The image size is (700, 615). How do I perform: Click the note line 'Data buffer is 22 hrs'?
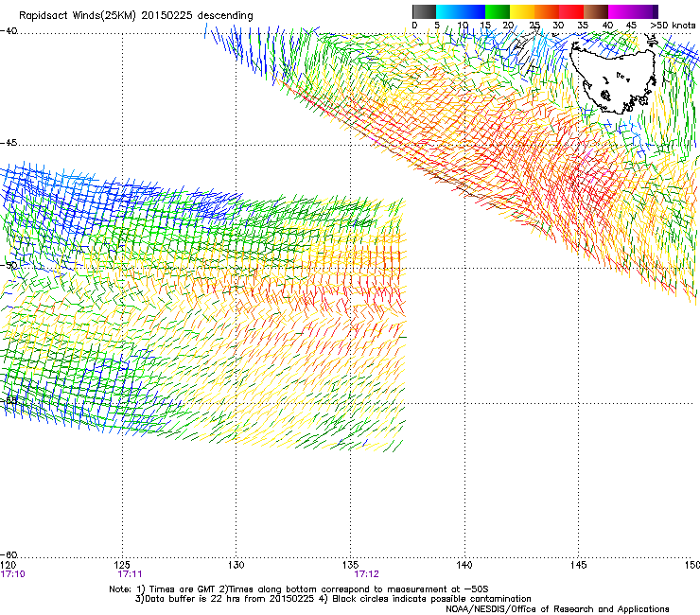pos(333,599)
